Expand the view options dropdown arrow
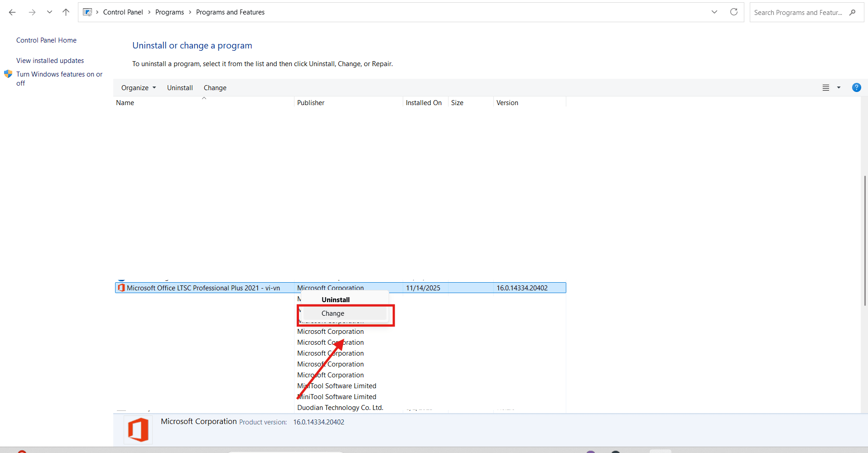The image size is (868, 453). 839,88
